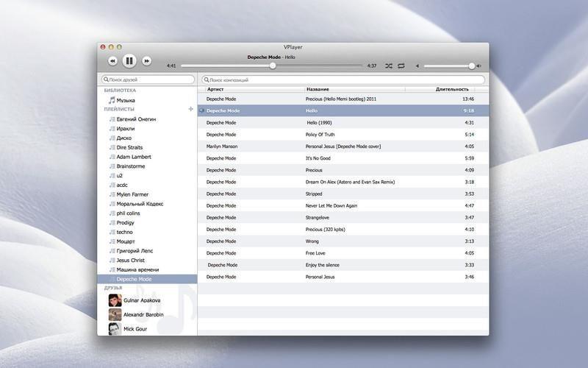Viewport: 588px width, 368px height.
Task: Skip to the next track
Action: [x=146, y=61]
